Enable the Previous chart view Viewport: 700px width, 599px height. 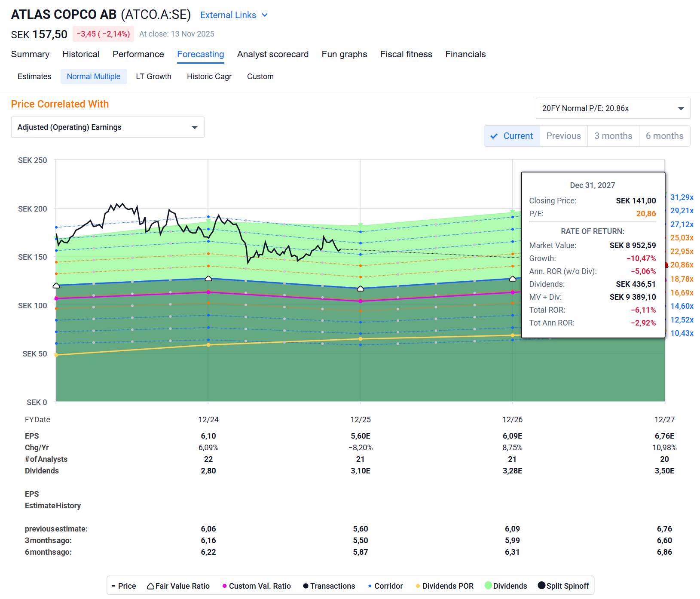563,136
